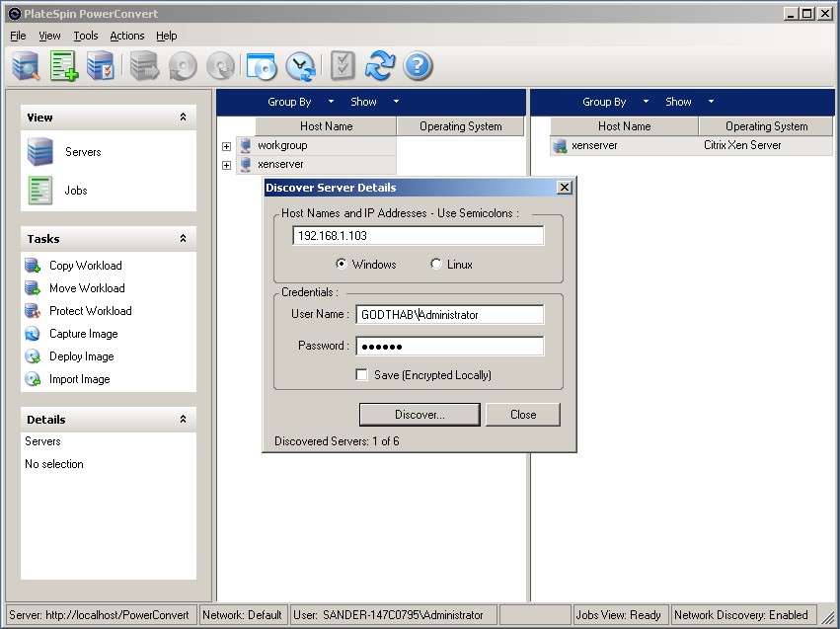
Task: Open Group By dropdown in left server pane
Action: pos(300,102)
